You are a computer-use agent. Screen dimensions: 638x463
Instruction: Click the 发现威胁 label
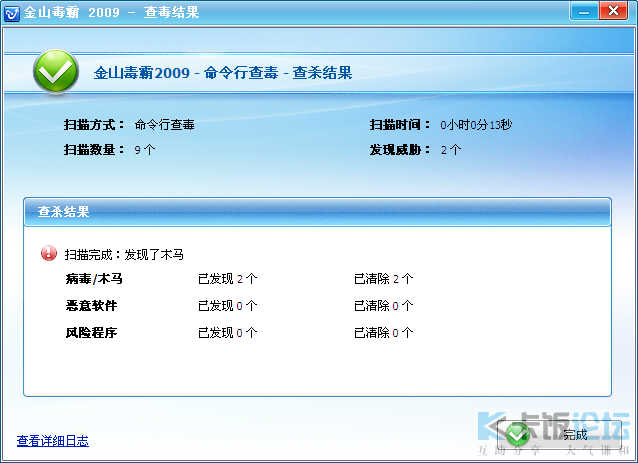tap(400, 150)
